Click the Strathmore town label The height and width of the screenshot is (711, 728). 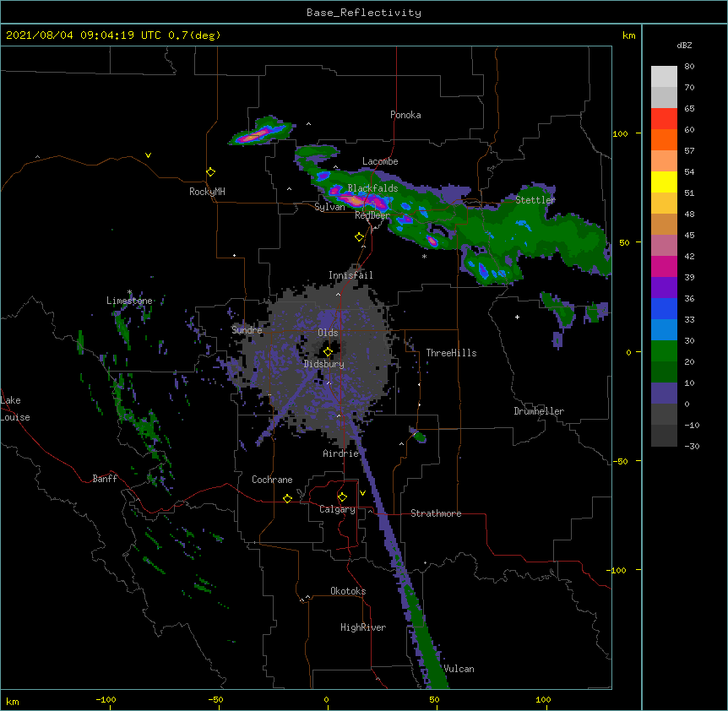(x=436, y=513)
